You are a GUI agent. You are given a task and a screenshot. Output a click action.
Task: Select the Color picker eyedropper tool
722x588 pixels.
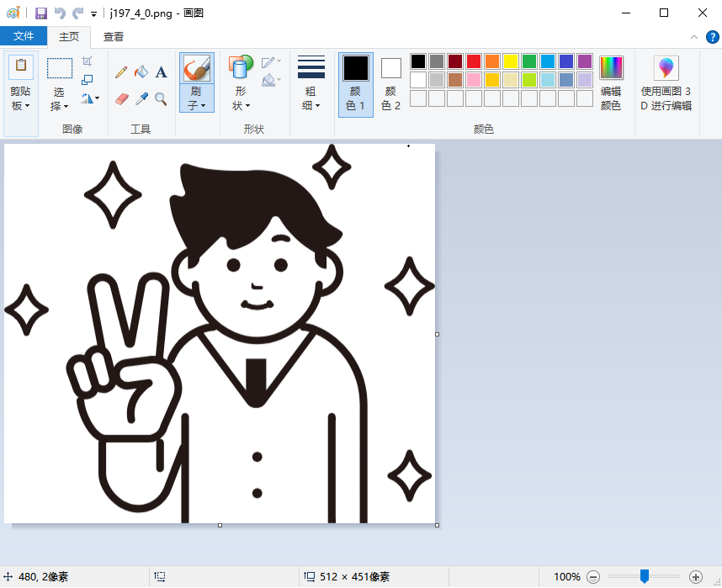(141, 99)
